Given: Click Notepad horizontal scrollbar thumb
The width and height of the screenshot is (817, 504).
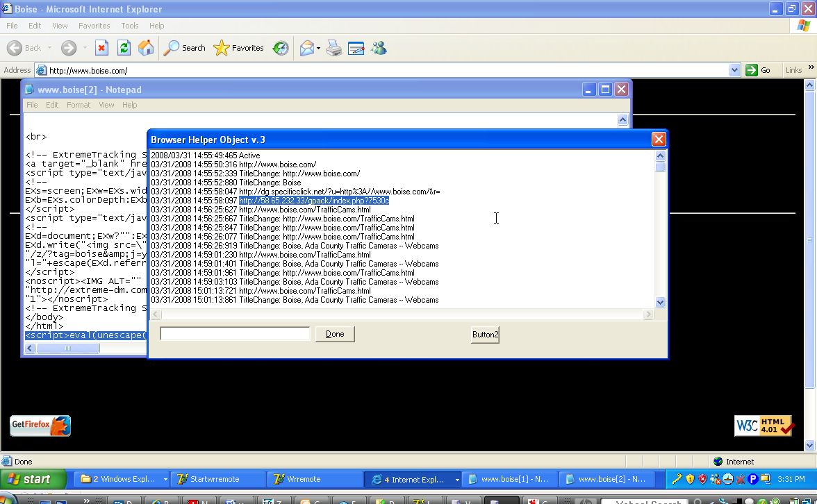Looking at the screenshot, I should [68, 348].
